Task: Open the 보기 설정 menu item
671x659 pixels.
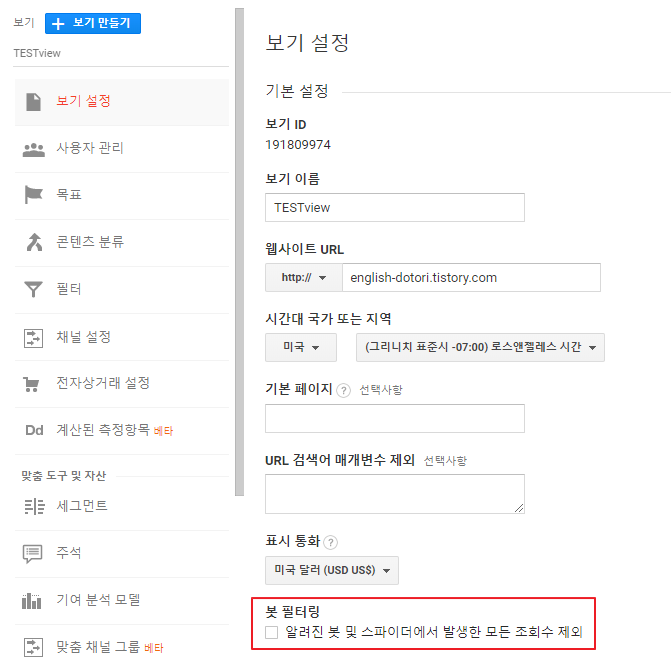Action: (x=122, y=102)
